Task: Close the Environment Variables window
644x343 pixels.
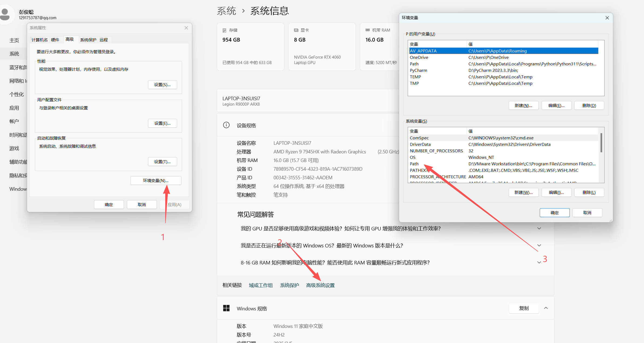Action: [x=607, y=18]
